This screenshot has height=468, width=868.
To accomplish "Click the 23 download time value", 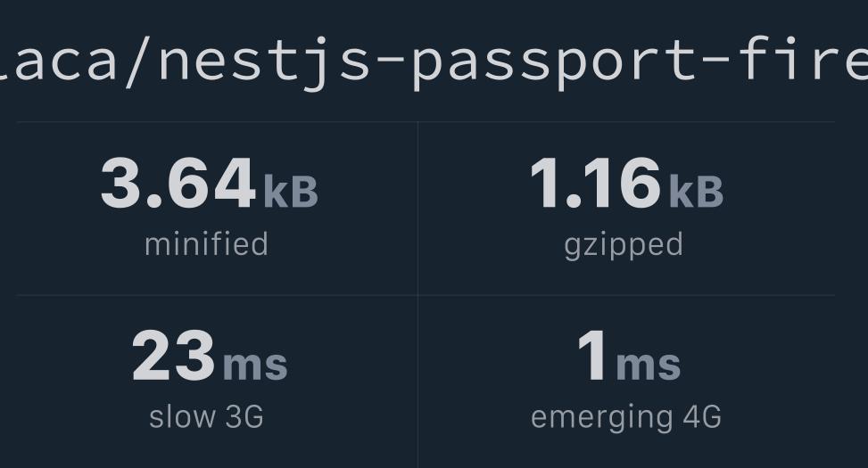I will (173, 355).
